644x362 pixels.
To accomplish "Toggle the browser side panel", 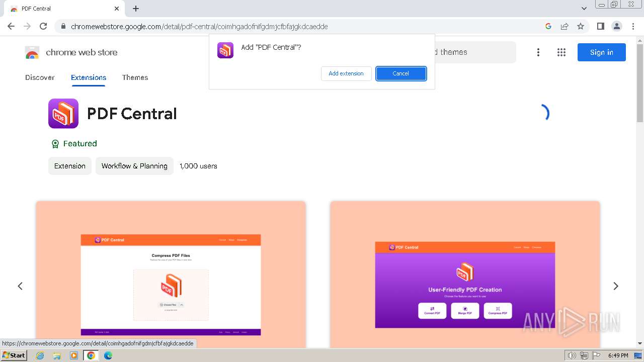I will pyautogui.click(x=600, y=26).
